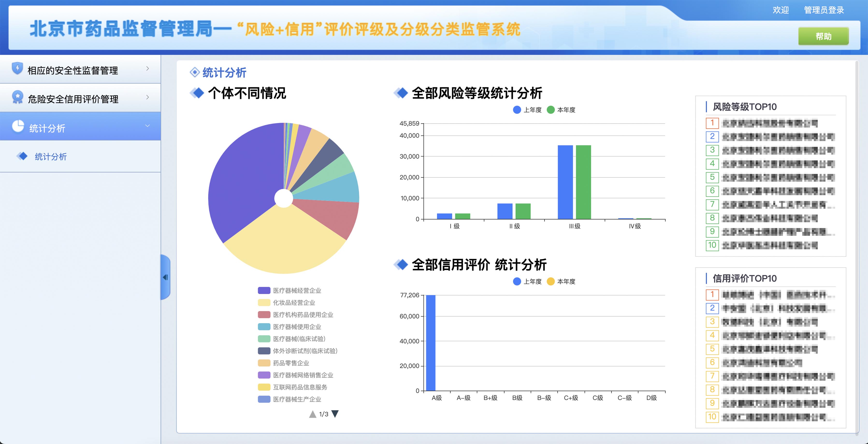Click the badge icon beside 危险安全信用评价管理
The height and width of the screenshot is (444, 868).
(x=17, y=97)
